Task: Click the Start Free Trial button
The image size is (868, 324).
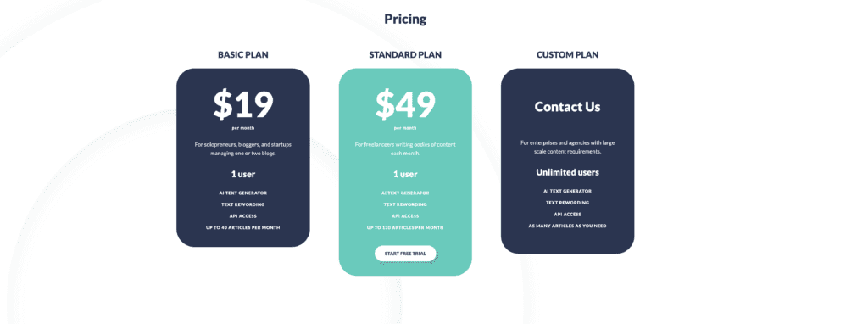Action: [x=405, y=253]
